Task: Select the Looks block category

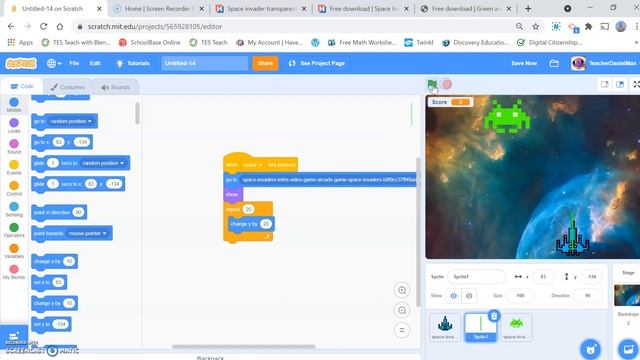Action: [x=14, y=125]
